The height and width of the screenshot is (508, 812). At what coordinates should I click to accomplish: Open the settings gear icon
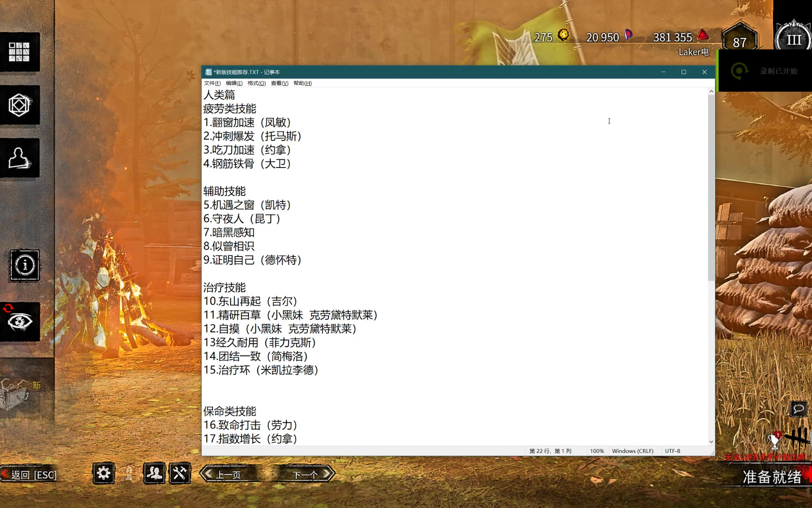(x=103, y=473)
